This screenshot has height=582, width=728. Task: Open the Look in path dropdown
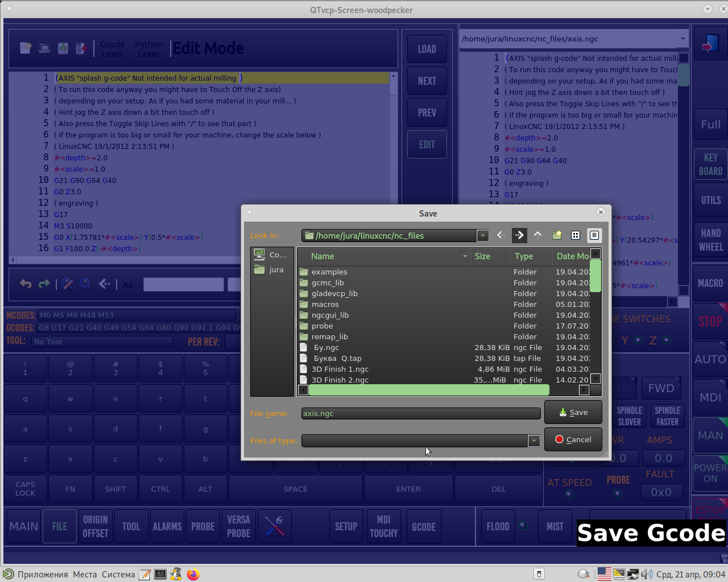pos(483,235)
